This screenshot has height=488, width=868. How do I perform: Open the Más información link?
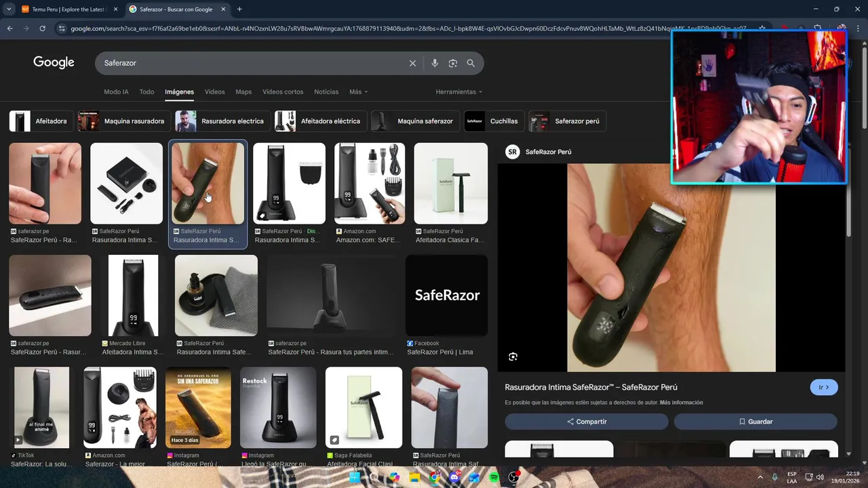click(x=681, y=403)
